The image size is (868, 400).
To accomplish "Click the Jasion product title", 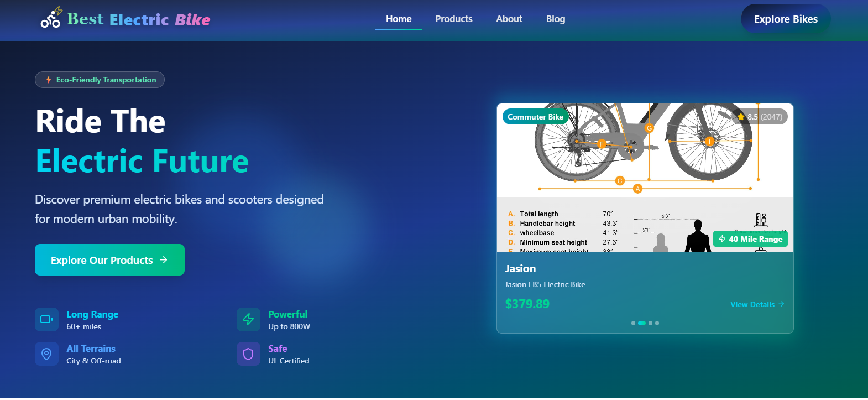I will pyautogui.click(x=520, y=269).
